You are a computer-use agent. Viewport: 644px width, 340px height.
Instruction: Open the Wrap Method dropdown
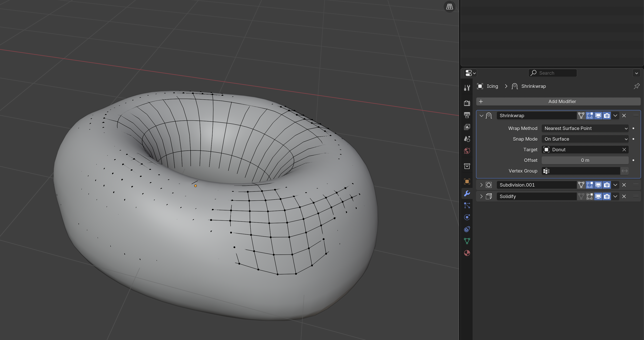[585, 128]
